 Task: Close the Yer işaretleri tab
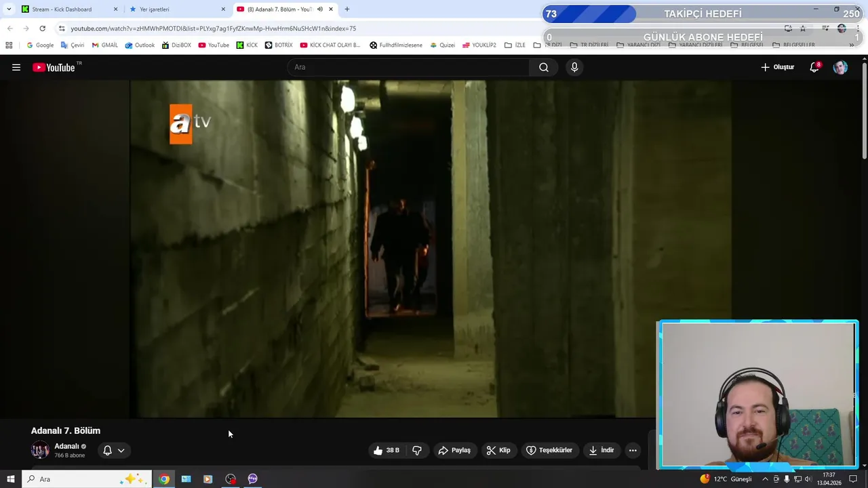tap(223, 9)
